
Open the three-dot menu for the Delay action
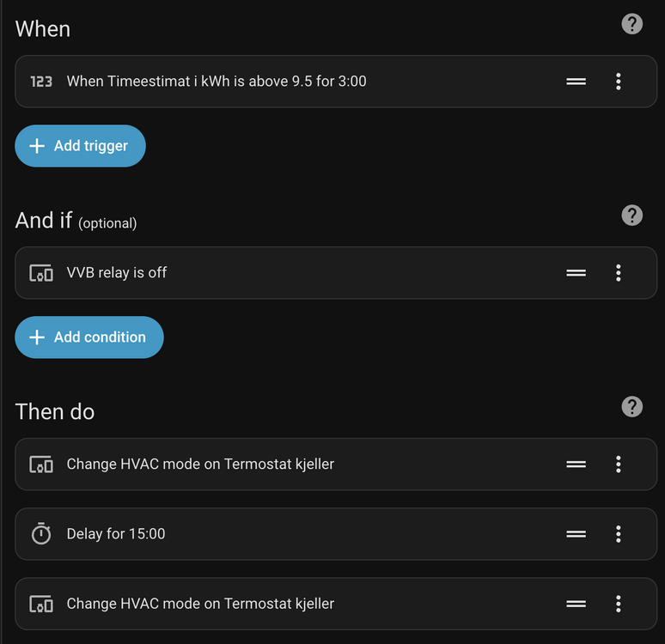coord(619,534)
